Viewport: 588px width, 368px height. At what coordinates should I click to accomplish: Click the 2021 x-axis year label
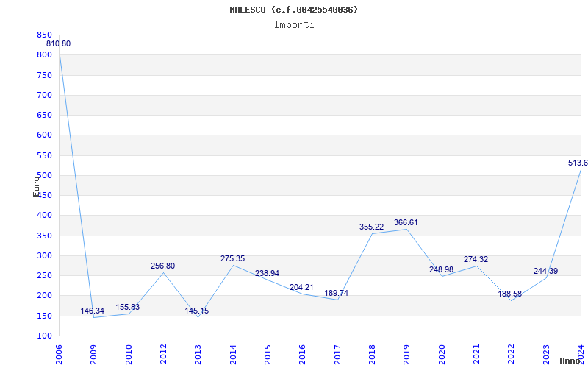click(x=476, y=355)
